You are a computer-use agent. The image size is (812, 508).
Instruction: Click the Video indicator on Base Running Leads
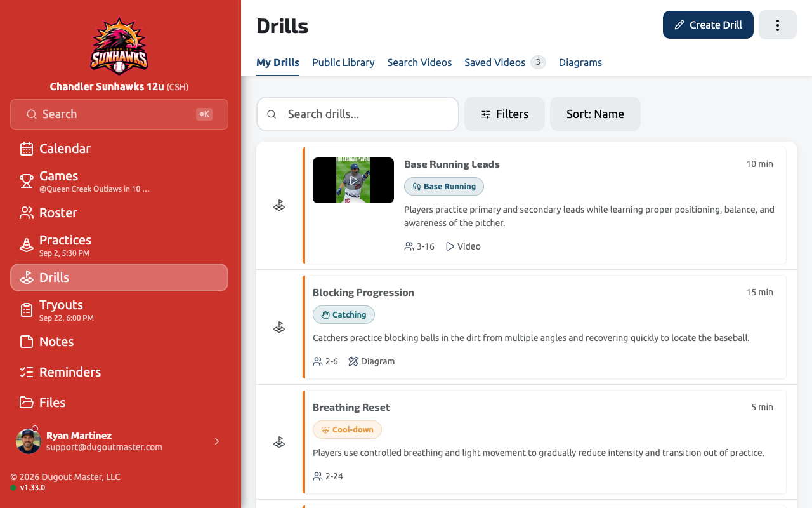coord(463,246)
